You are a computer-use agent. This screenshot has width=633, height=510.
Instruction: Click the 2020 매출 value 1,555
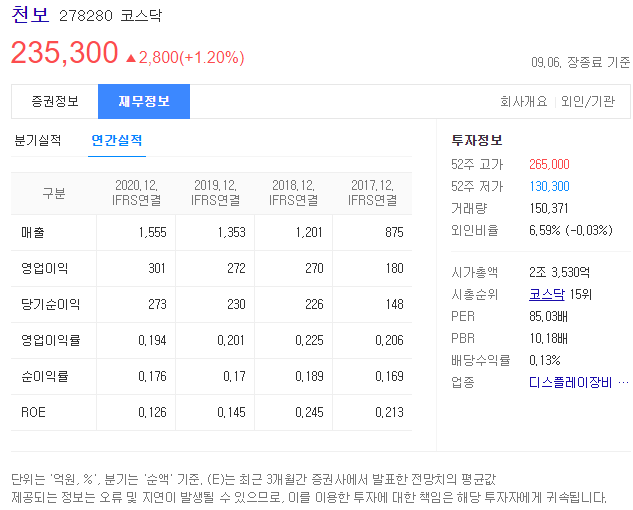tap(153, 233)
